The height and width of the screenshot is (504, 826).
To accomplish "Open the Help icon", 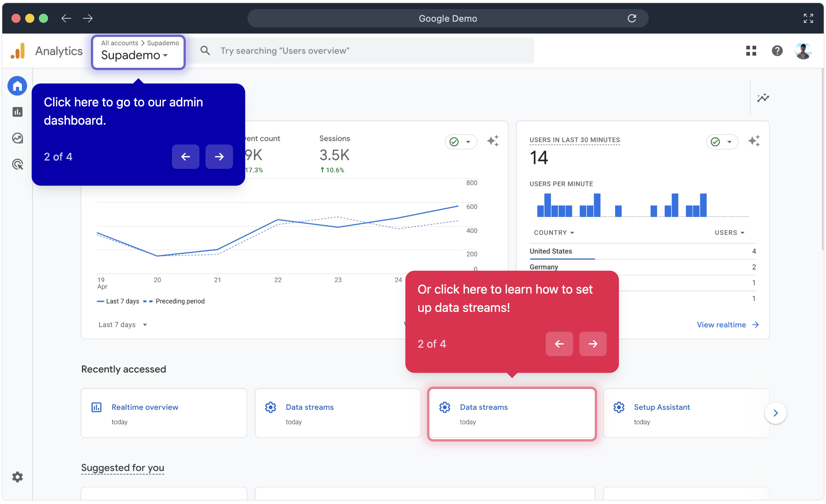I will [777, 51].
